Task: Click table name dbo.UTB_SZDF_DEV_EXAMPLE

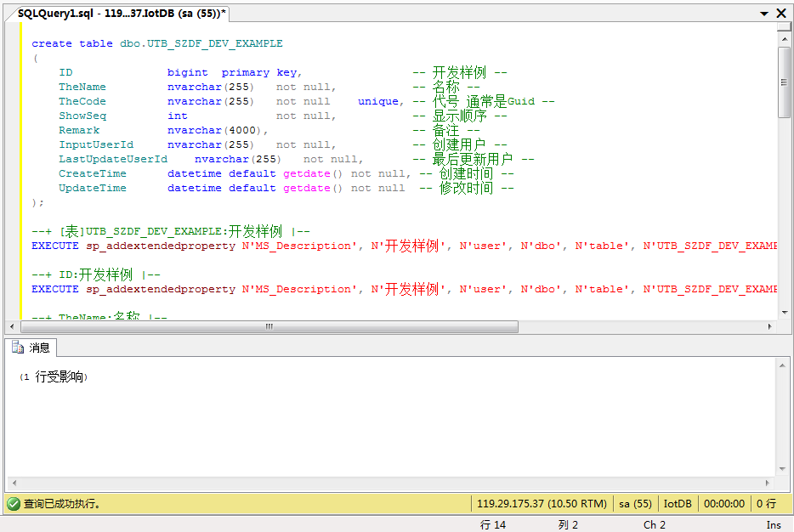Action: tap(201, 43)
